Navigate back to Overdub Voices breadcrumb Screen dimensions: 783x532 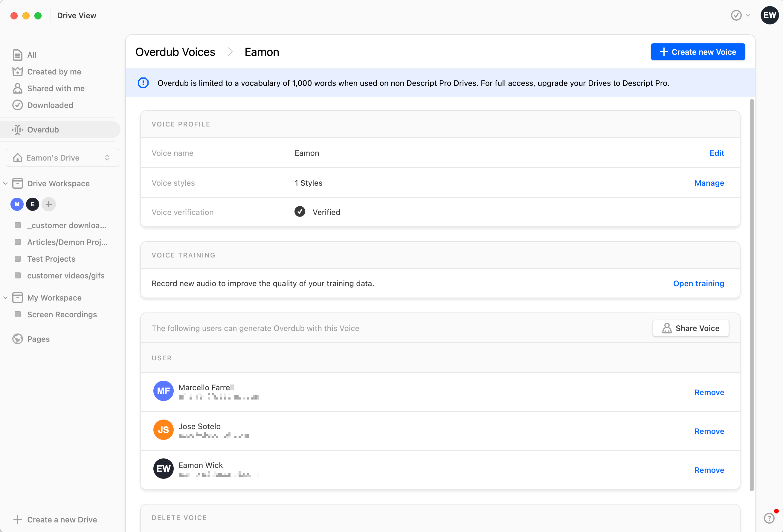[x=175, y=52]
